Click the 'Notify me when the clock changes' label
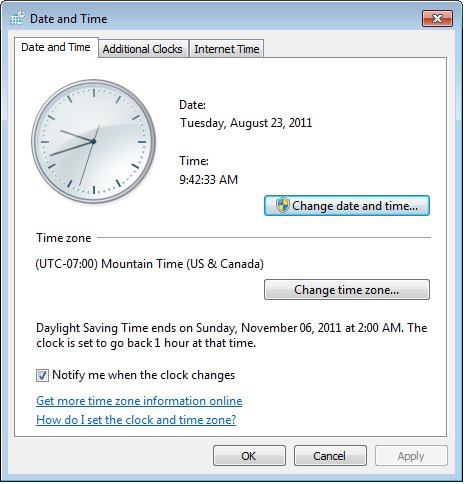Image resolution: width=466 pixels, height=484 pixels. coord(144,376)
